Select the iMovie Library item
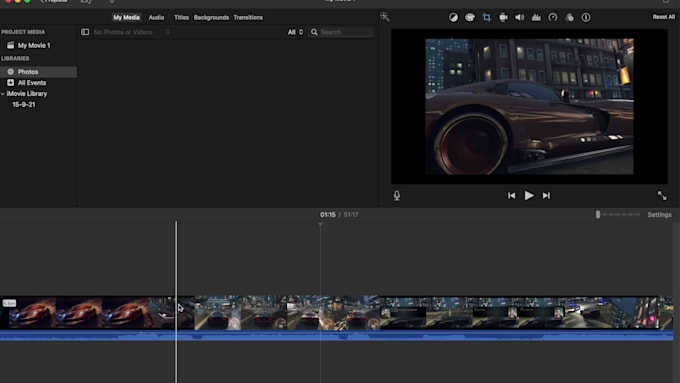Viewport: 680px width, 383px height. click(x=27, y=94)
